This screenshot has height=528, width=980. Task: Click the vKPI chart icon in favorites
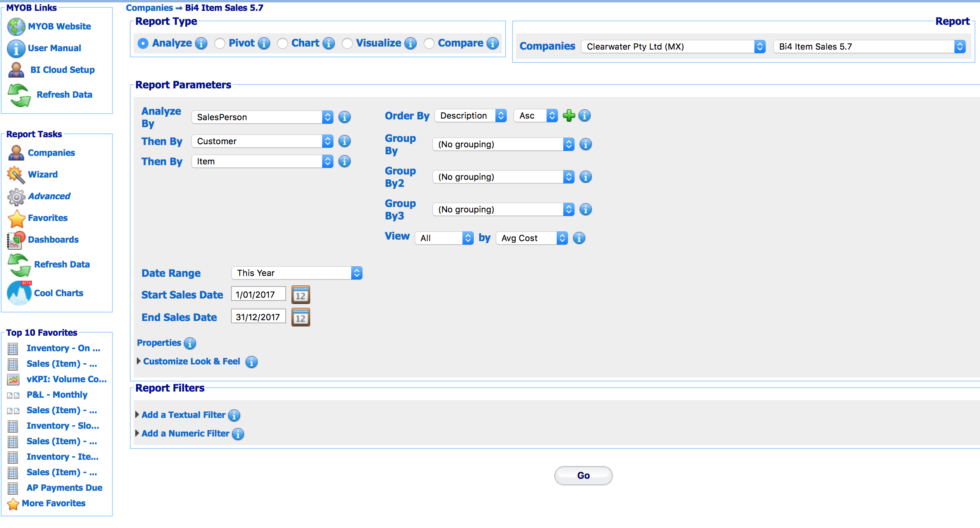(13, 380)
